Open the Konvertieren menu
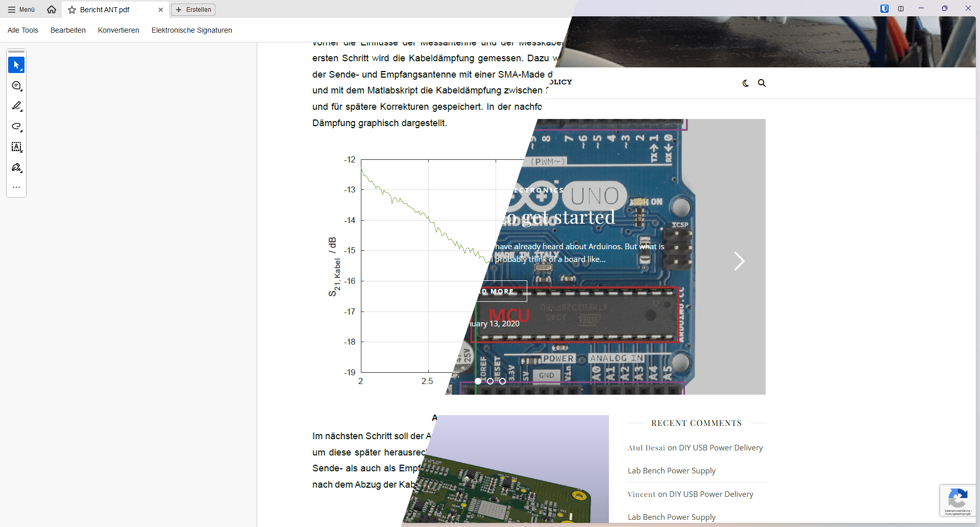The image size is (980, 527). 118,30
